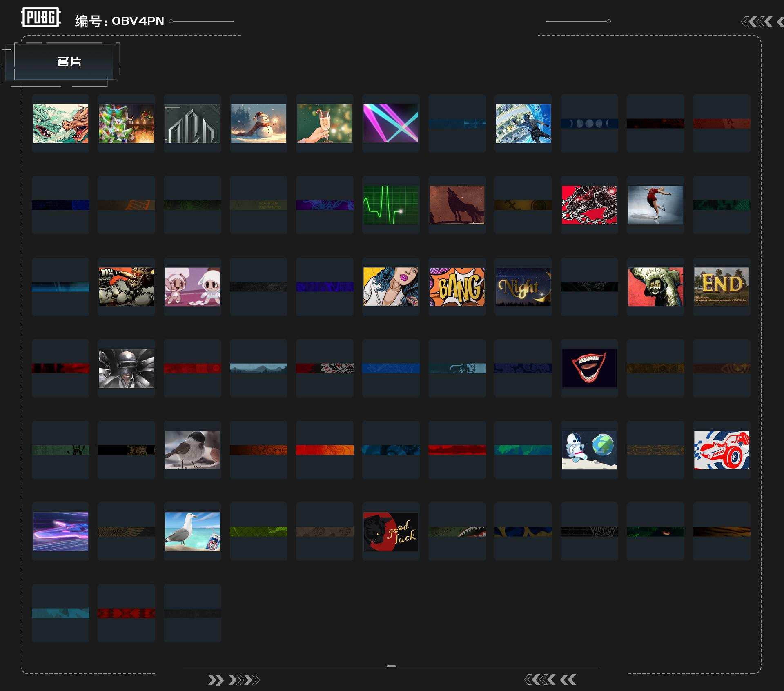The width and height of the screenshot is (784, 691).
Task: Pick the skydiver over city nameplate
Action: pyautogui.click(x=523, y=123)
